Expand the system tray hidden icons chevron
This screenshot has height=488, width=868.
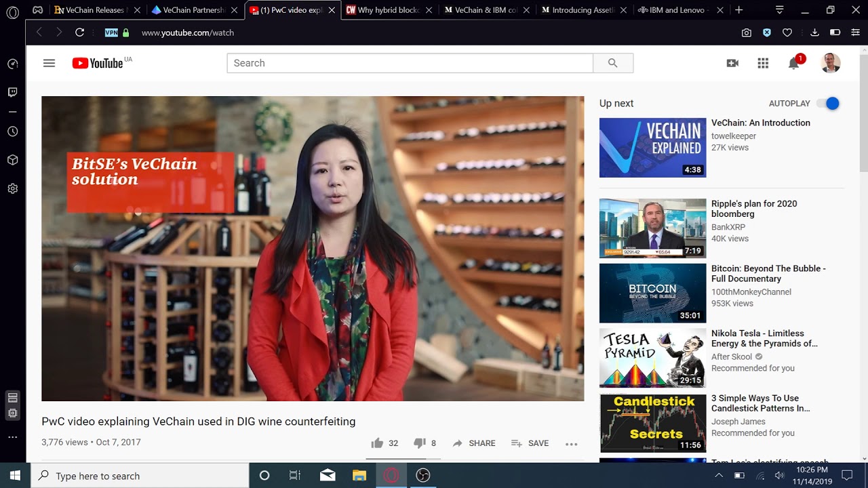719,476
